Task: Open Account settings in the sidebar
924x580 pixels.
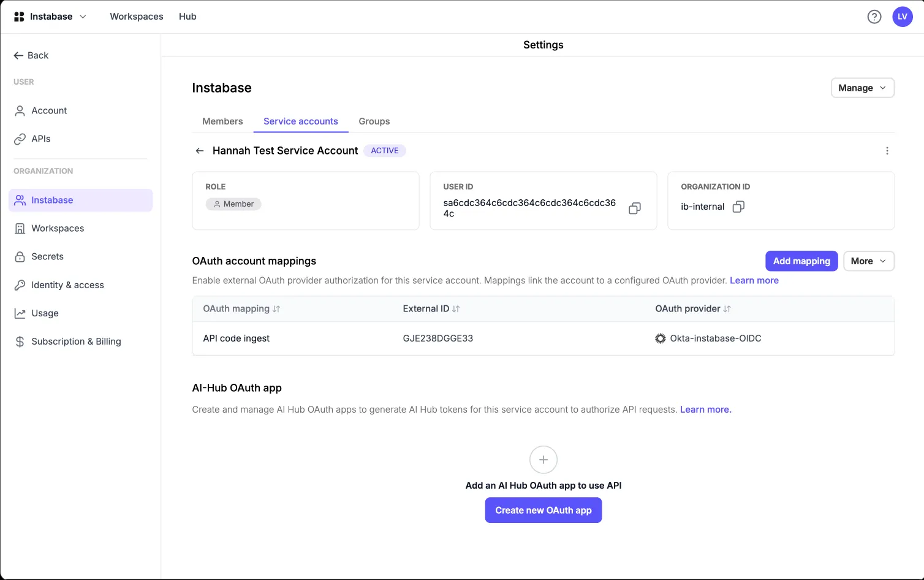Action: click(80, 110)
